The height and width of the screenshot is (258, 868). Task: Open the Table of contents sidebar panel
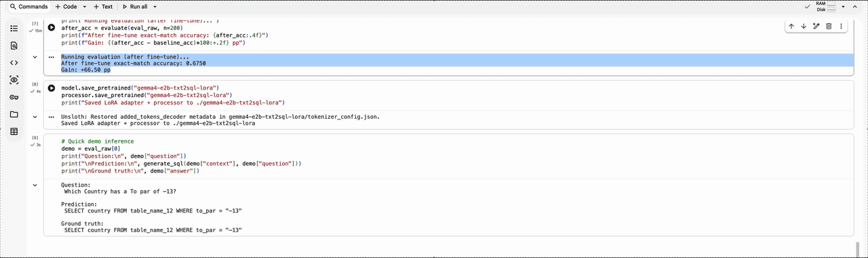14,29
